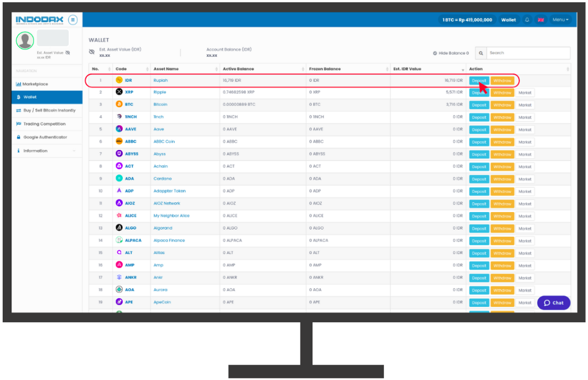The image size is (588, 380).
Task: Click Deposit for the IDR row
Action: [479, 81]
